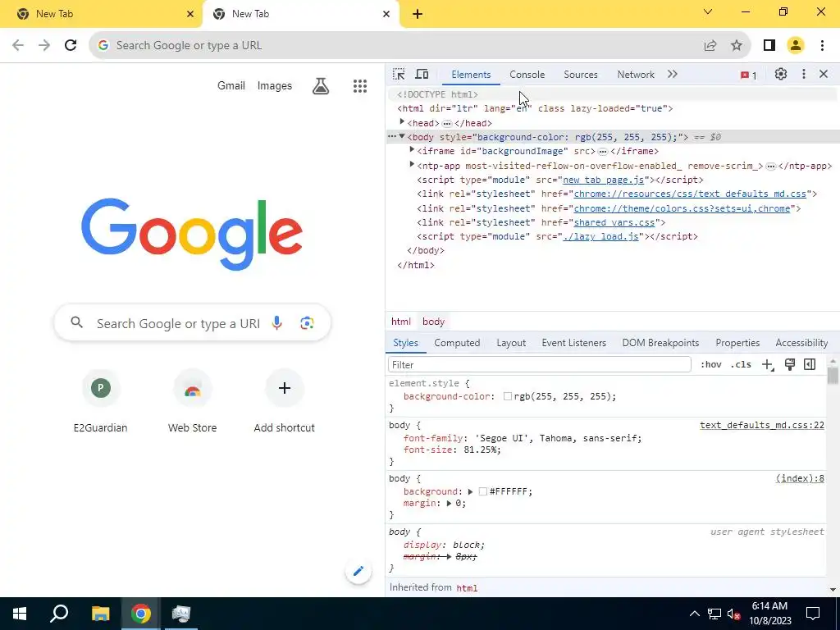This screenshot has width=840, height=630.
Task: Activate the inspect element picker icon
Action: 399,75
